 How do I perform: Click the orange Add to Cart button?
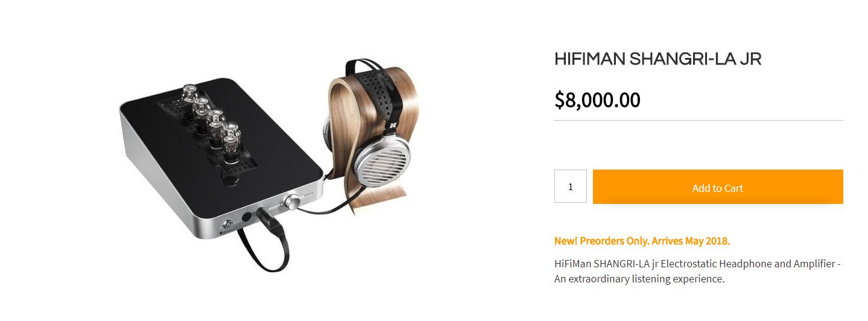click(718, 187)
